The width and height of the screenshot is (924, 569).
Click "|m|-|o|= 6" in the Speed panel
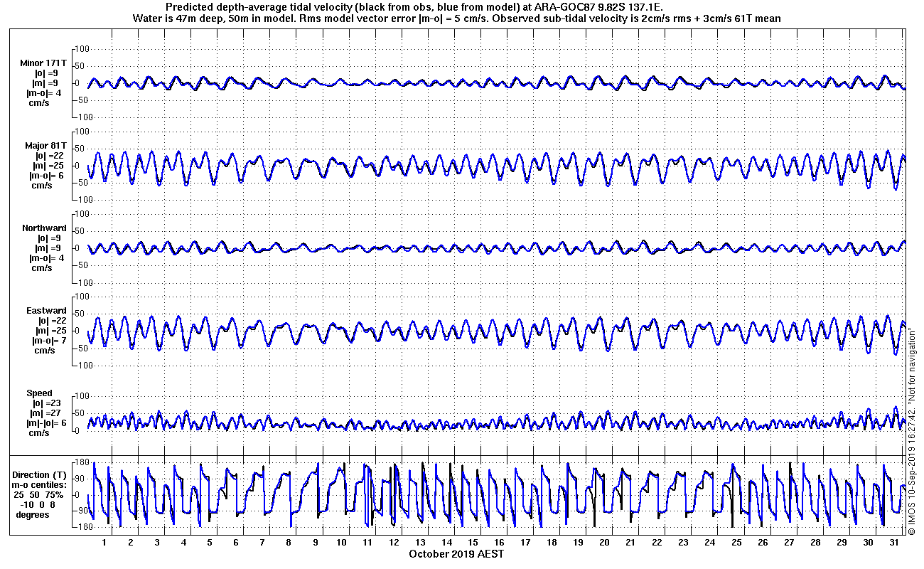point(45,423)
